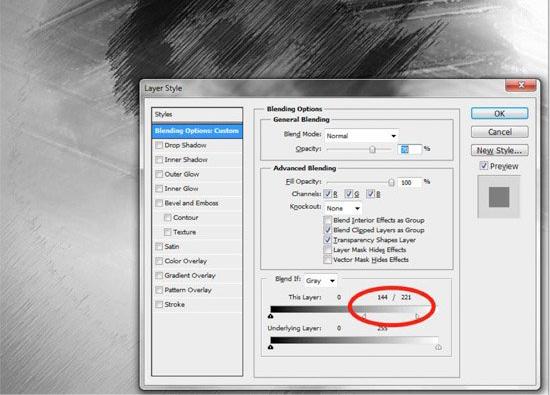Click the New Style... button
The width and height of the screenshot is (550, 395).
pyautogui.click(x=499, y=150)
